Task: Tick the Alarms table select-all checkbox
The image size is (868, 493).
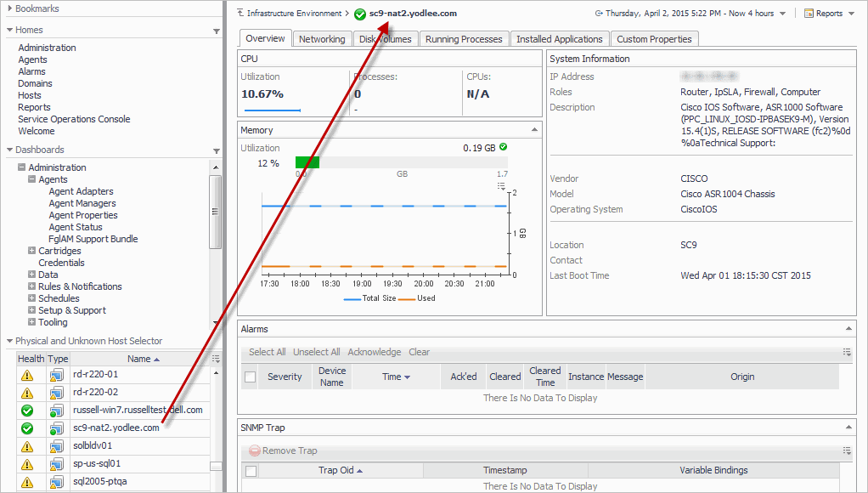Action: [x=251, y=377]
